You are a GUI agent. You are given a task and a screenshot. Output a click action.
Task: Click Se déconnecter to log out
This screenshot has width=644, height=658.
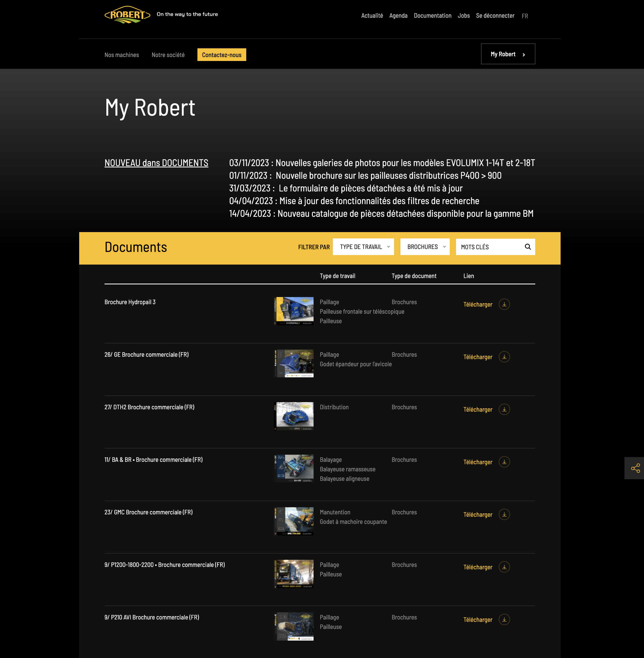coord(495,16)
